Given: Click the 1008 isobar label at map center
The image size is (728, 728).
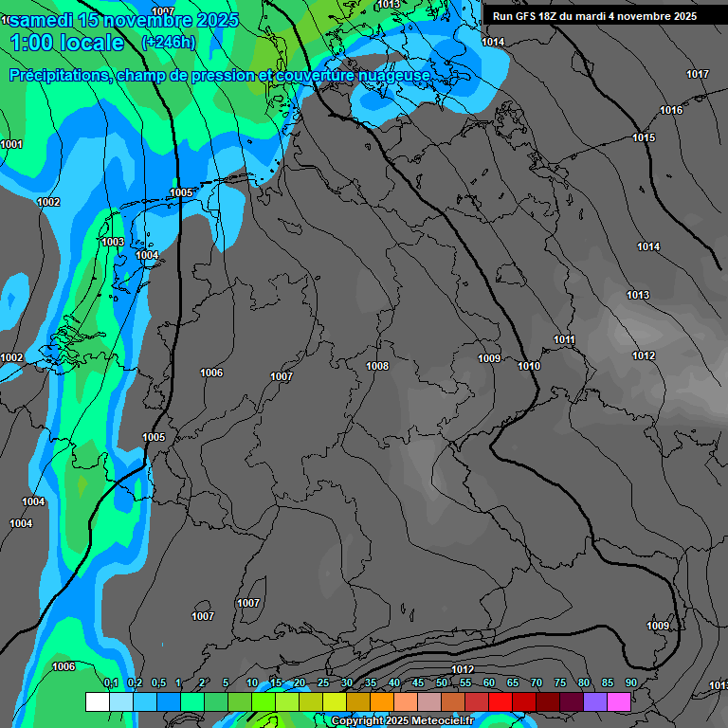Looking at the screenshot, I should click(377, 366).
